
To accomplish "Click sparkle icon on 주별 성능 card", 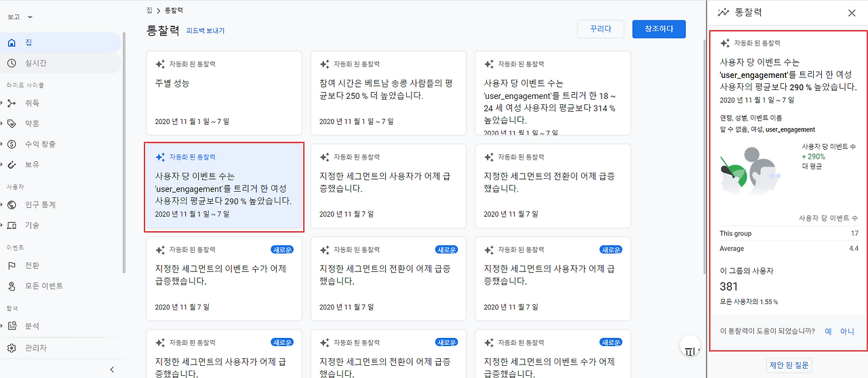I will click(x=160, y=64).
